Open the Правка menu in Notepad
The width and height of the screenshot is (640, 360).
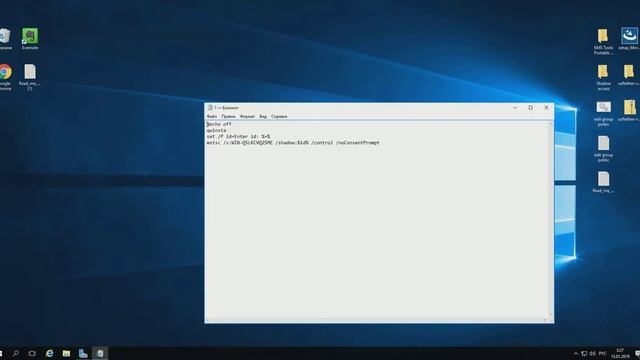[228, 117]
